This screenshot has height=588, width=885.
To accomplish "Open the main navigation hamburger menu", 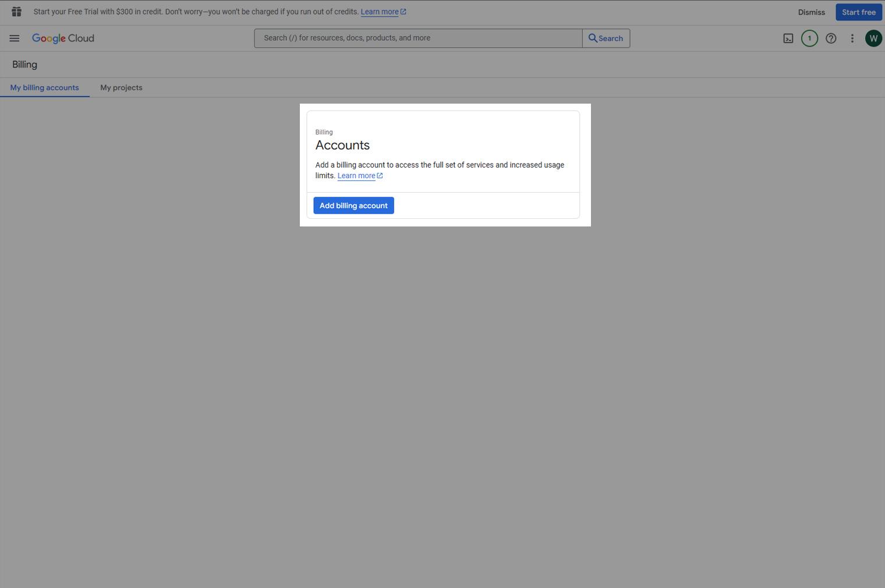I will coord(15,38).
